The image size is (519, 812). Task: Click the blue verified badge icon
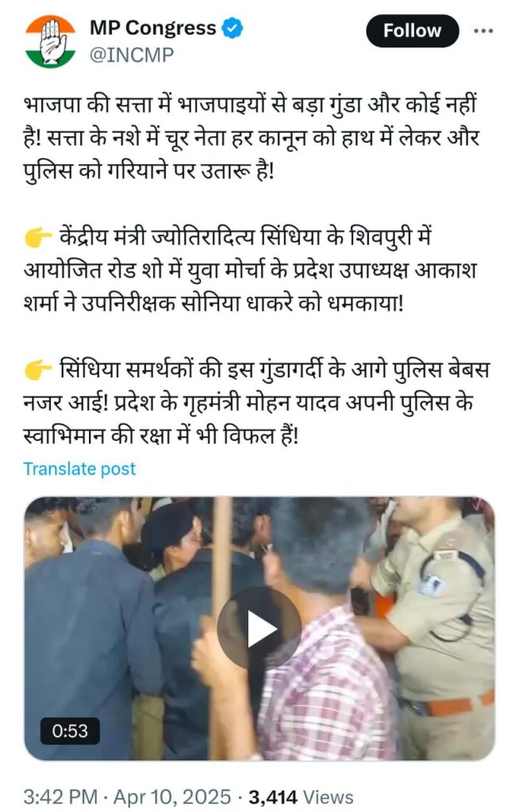[232, 28]
